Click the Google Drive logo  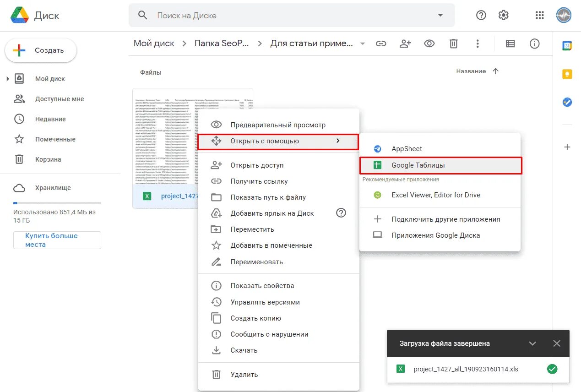(20, 15)
